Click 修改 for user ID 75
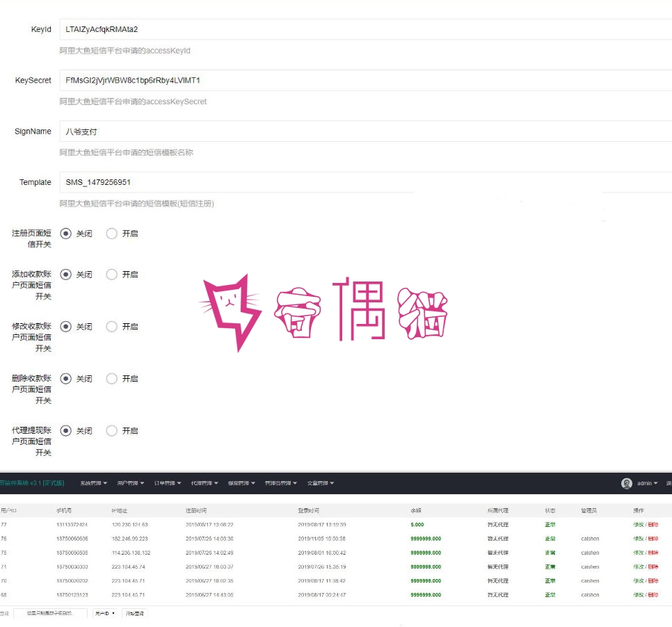Image resolution: width=672 pixels, height=627 pixels. (638, 553)
